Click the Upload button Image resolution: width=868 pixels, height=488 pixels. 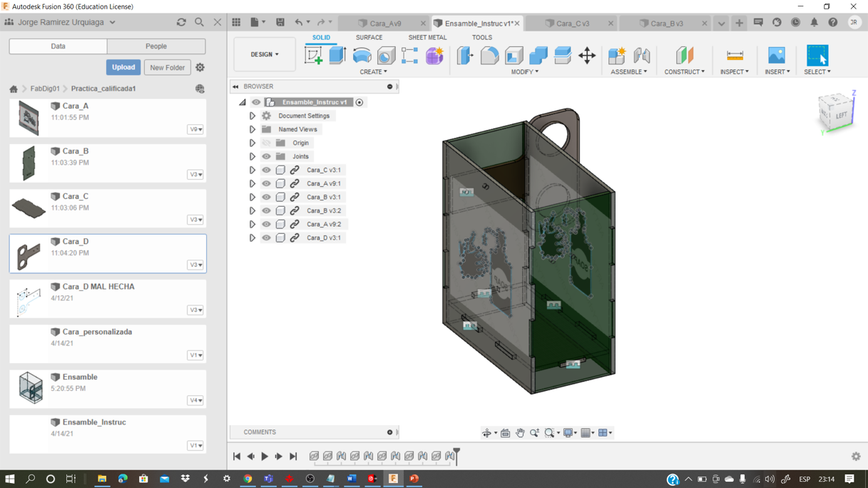pyautogui.click(x=123, y=68)
